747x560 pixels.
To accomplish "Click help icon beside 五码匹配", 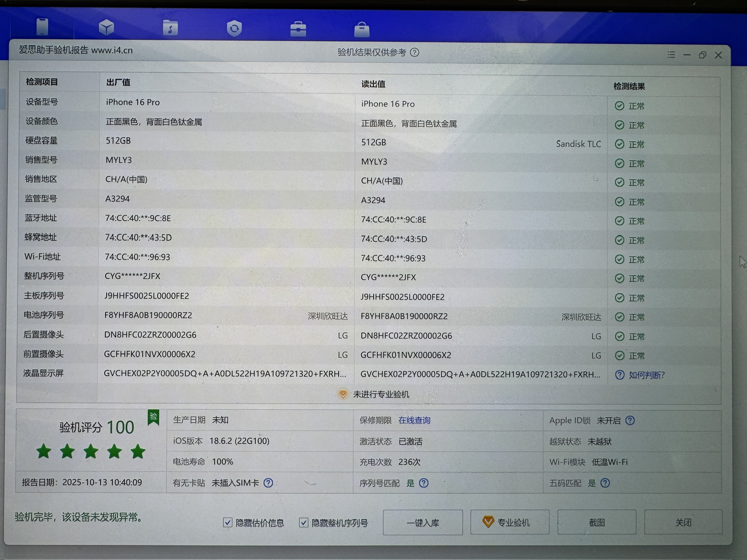I will (x=605, y=483).
